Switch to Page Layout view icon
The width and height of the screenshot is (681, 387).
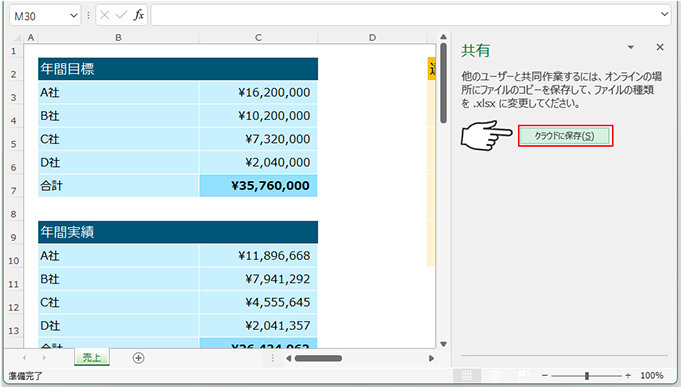[x=495, y=375]
